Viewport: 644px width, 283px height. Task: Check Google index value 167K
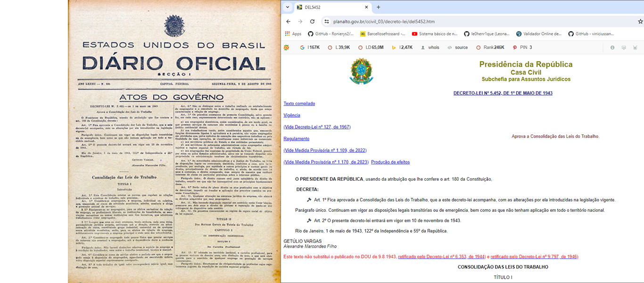(310, 48)
